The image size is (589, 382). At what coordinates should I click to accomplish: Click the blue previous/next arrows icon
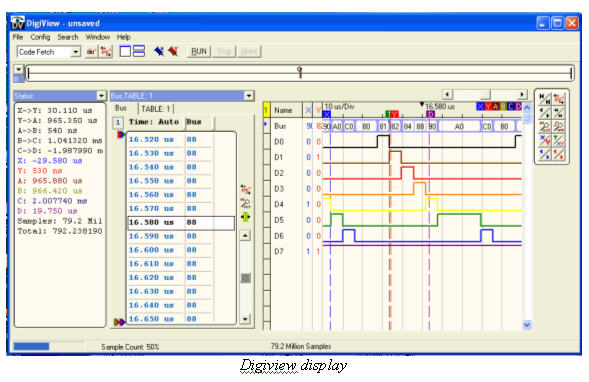pyautogui.click(x=544, y=154)
